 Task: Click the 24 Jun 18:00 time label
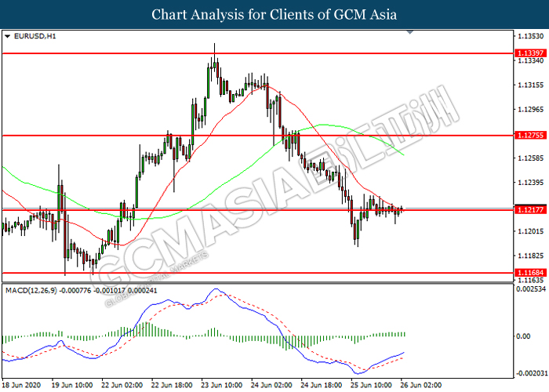tap(322, 385)
